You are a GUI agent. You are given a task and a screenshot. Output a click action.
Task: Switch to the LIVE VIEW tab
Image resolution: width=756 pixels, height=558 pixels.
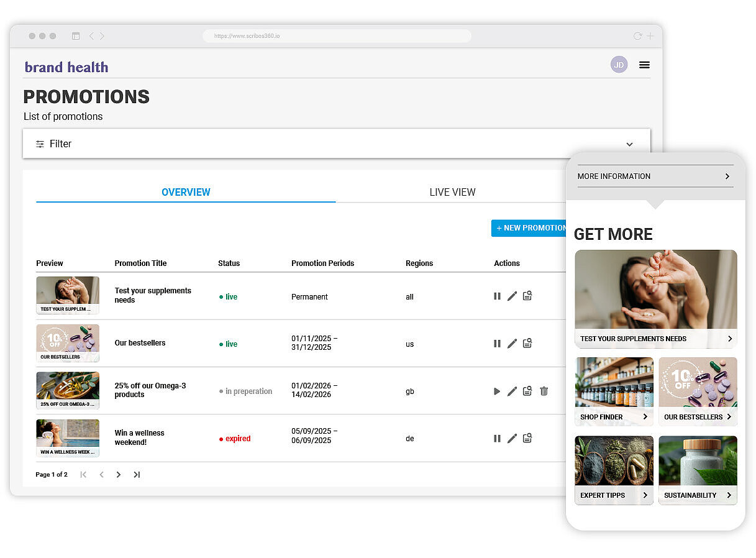[452, 193]
